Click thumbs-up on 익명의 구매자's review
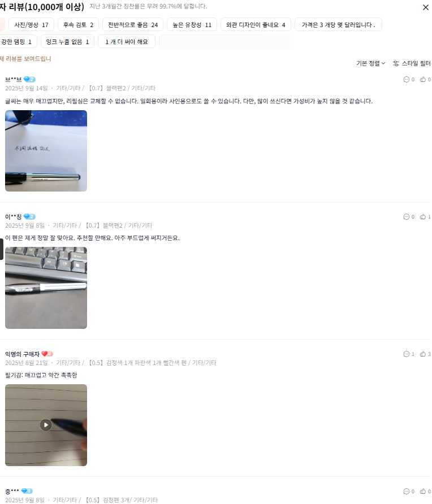Screen dimensions: 432x504 point(423,354)
